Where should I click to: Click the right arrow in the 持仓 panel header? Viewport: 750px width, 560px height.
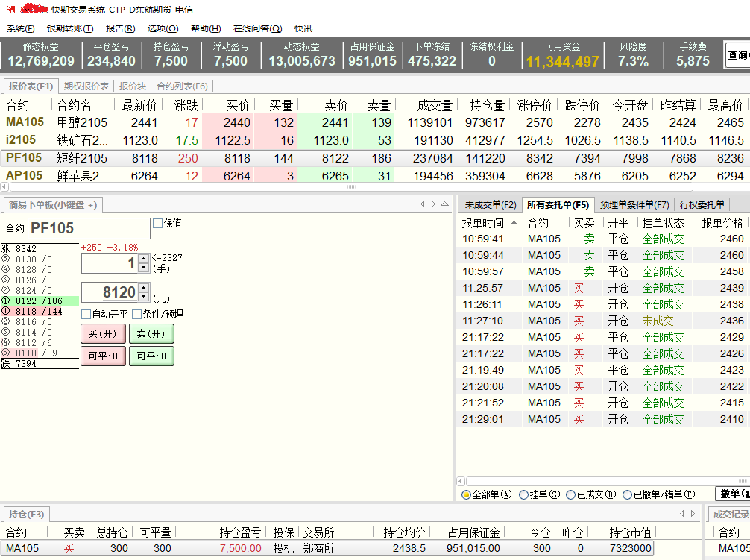click(693, 514)
